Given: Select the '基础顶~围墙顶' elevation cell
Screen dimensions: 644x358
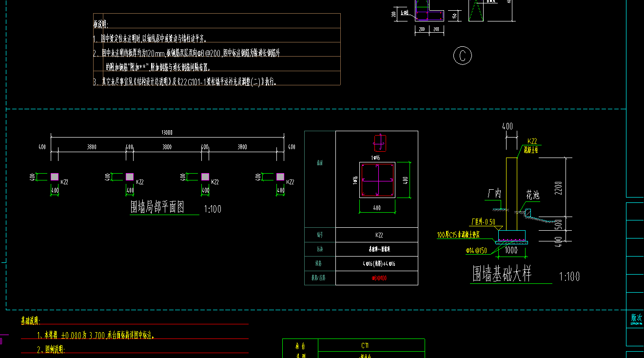Looking at the screenshot, I should click(x=377, y=249).
